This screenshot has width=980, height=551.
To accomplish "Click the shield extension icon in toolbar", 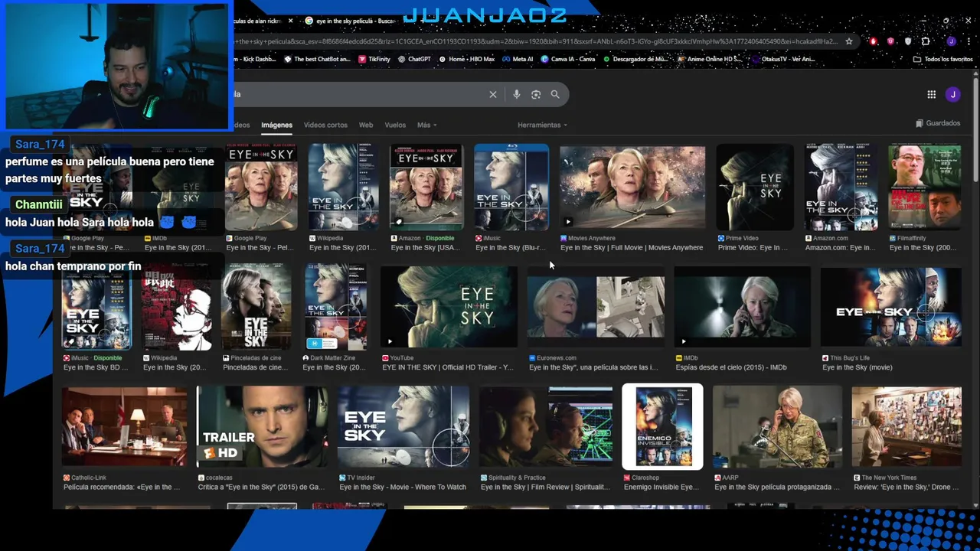I will click(x=908, y=41).
